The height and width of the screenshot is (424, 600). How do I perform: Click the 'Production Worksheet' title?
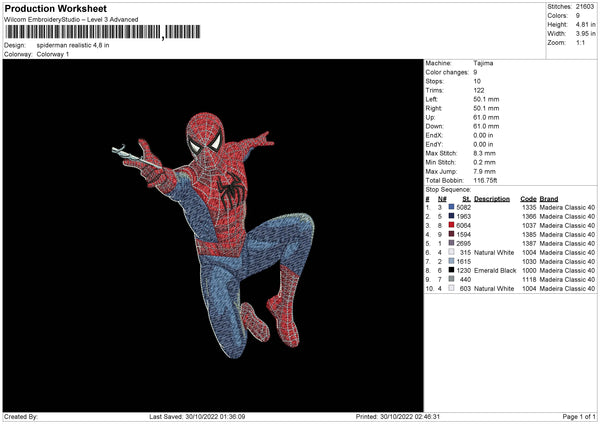55,8
